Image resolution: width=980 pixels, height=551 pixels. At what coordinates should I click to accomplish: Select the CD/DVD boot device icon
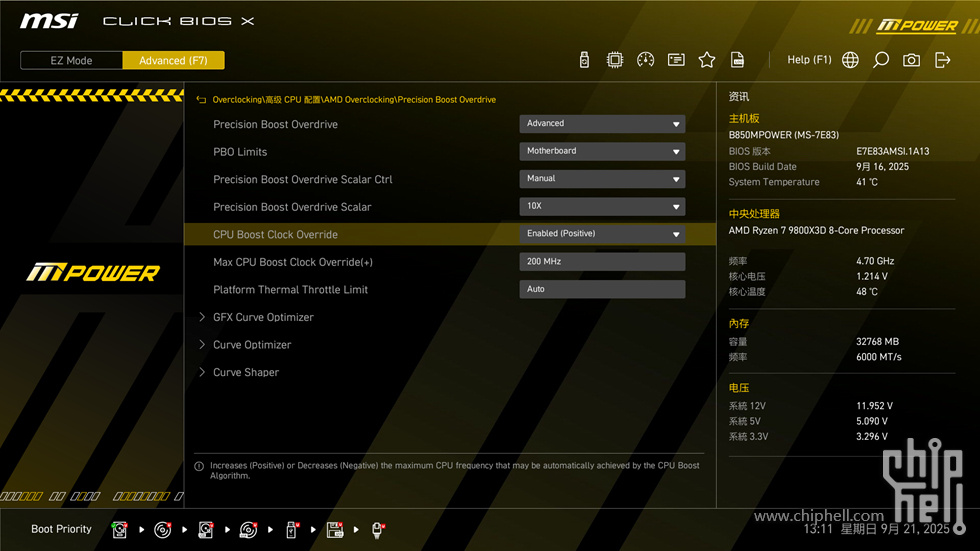click(x=162, y=530)
